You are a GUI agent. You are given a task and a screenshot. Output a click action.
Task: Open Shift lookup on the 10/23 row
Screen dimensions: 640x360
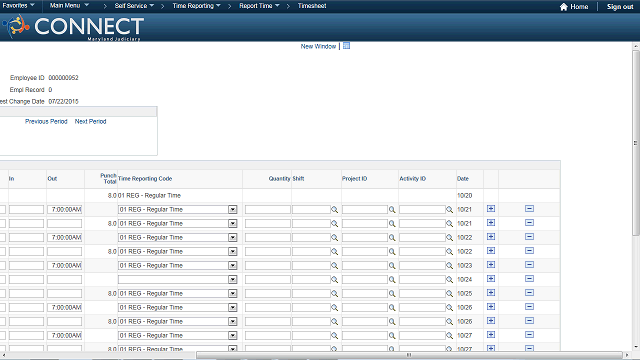(334, 266)
